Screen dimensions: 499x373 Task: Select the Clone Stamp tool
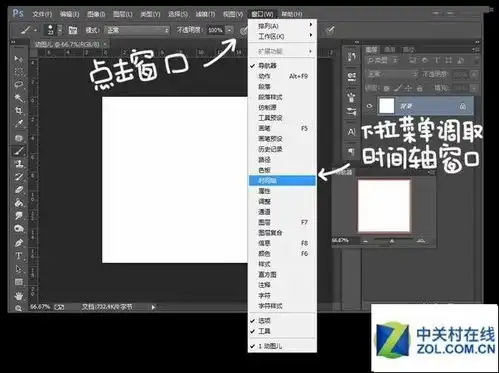pyautogui.click(x=18, y=164)
